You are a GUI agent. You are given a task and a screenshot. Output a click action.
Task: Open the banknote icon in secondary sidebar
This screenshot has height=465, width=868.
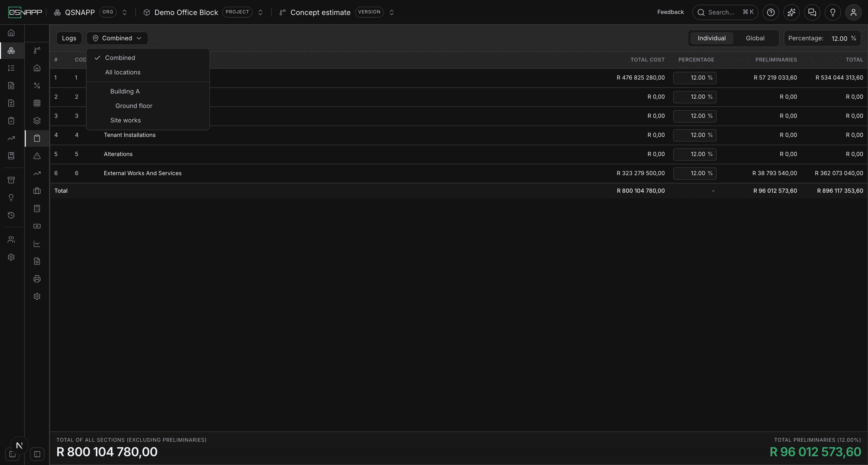(x=37, y=226)
